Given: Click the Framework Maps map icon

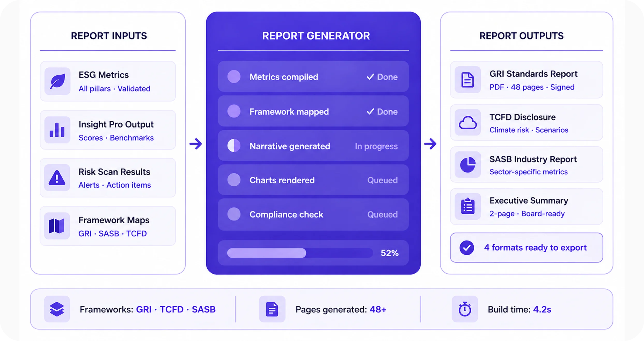Looking at the screenshot, I should [57, 226].
